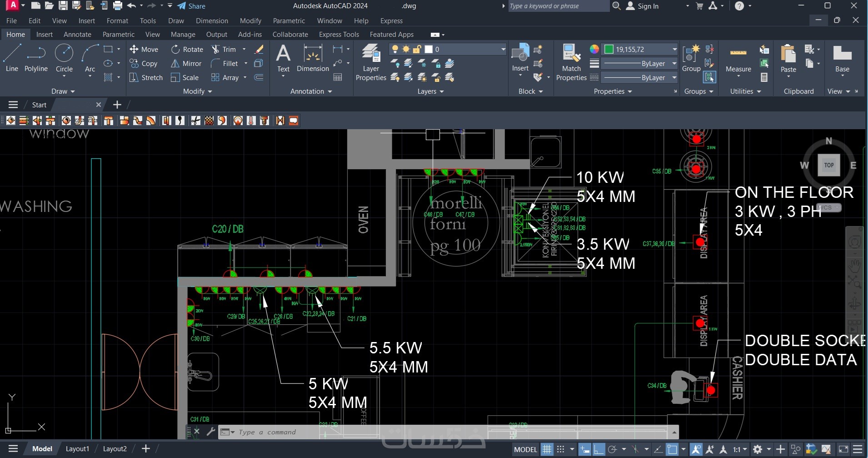The width and height of the screenshot is (868, 458).
Task: Toggle grid display in status bar
Action: click(547, 449)
